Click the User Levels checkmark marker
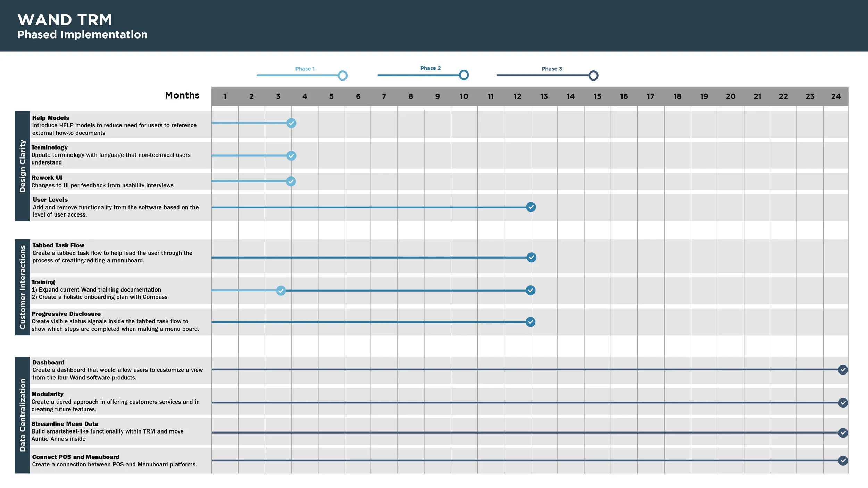The width and height of the screenshot is (868, 488). [x=531, y=207]
